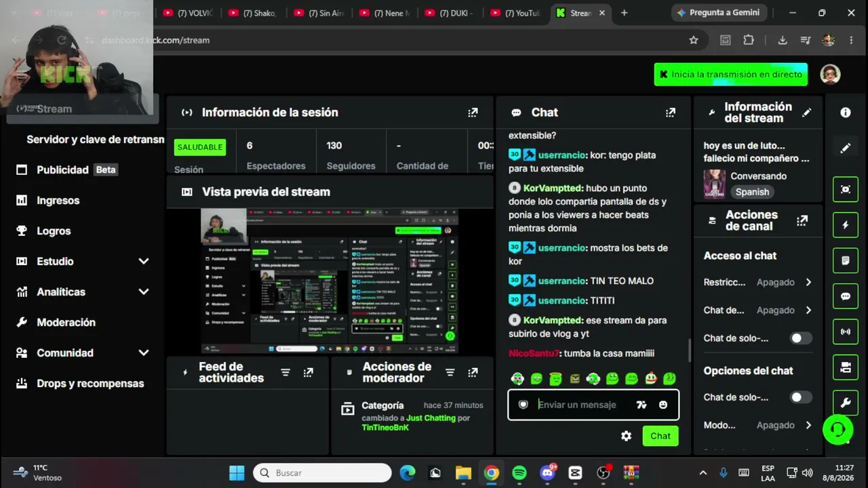Toggle chat-only switch under Opciones del chat
Viewport: 868px width, 488px height.
pyautogui.click(x=801, y=397)
